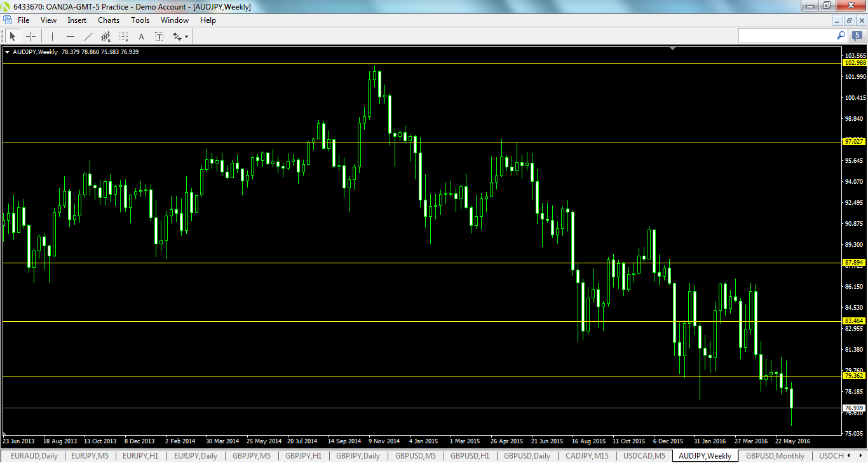Switch to the GBPUSD,Monthly chart tab

[x=776, y=456]
